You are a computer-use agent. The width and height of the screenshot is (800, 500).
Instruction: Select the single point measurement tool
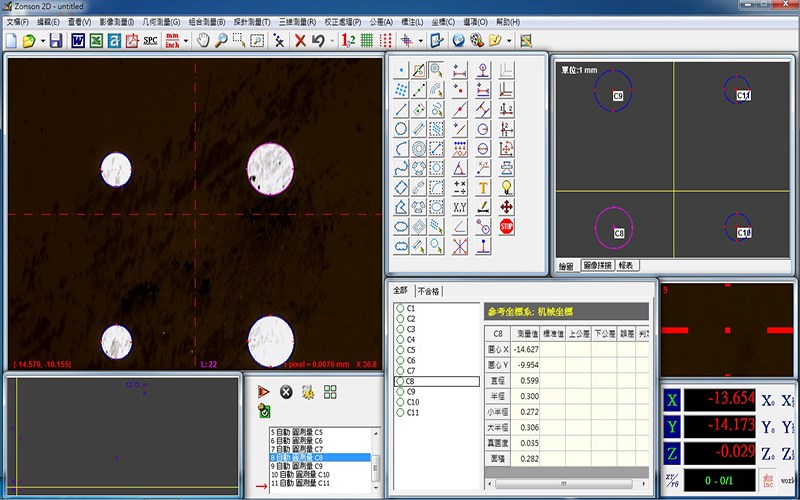401,70
